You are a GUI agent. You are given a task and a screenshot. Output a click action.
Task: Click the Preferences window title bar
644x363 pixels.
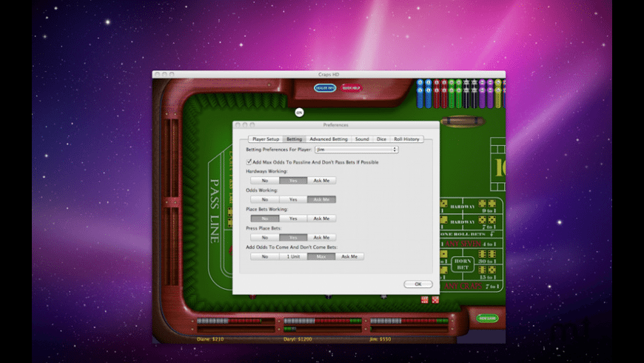pos(335,124)
